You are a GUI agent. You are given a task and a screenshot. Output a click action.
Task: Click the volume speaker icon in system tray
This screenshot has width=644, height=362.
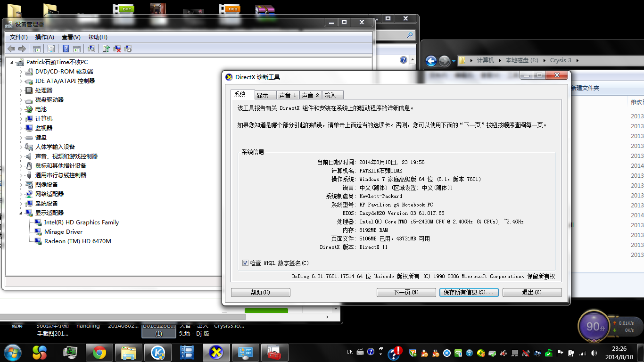coord(594,353)
